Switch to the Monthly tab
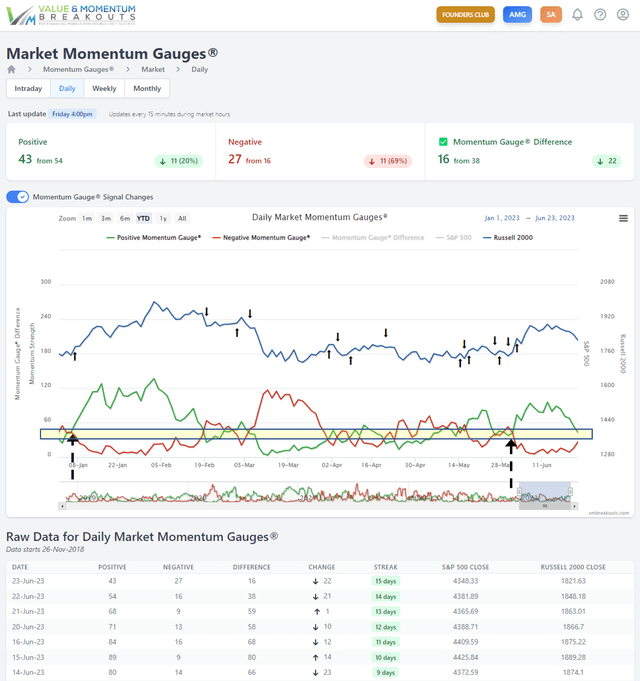Screen dimensions: 640x681 pos(147,89)
